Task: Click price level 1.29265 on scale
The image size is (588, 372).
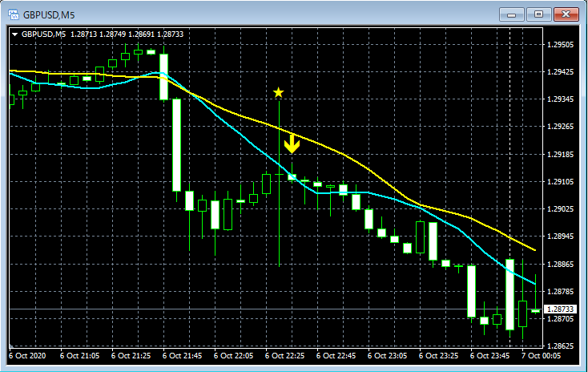Action: coord(560,127)
